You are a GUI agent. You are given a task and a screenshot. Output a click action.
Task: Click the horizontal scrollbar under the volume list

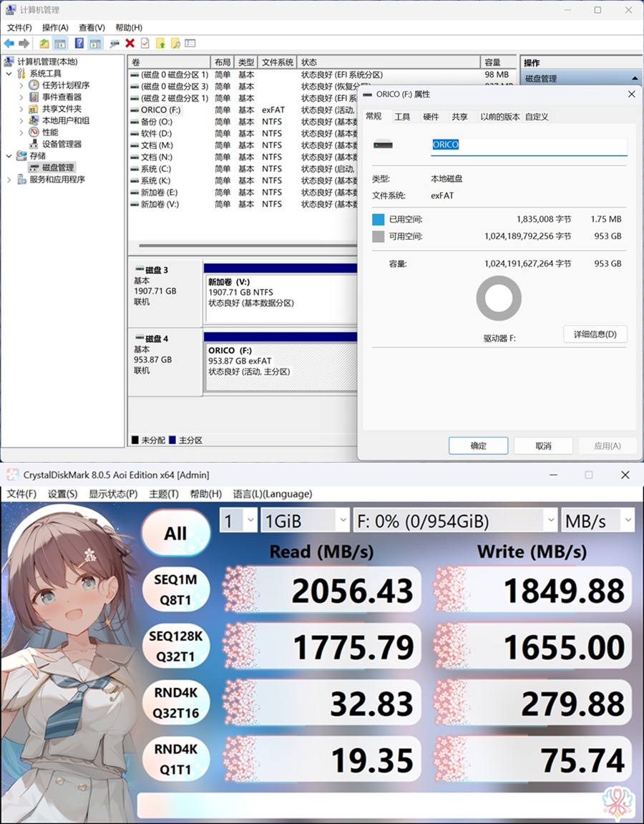(248, 246)
